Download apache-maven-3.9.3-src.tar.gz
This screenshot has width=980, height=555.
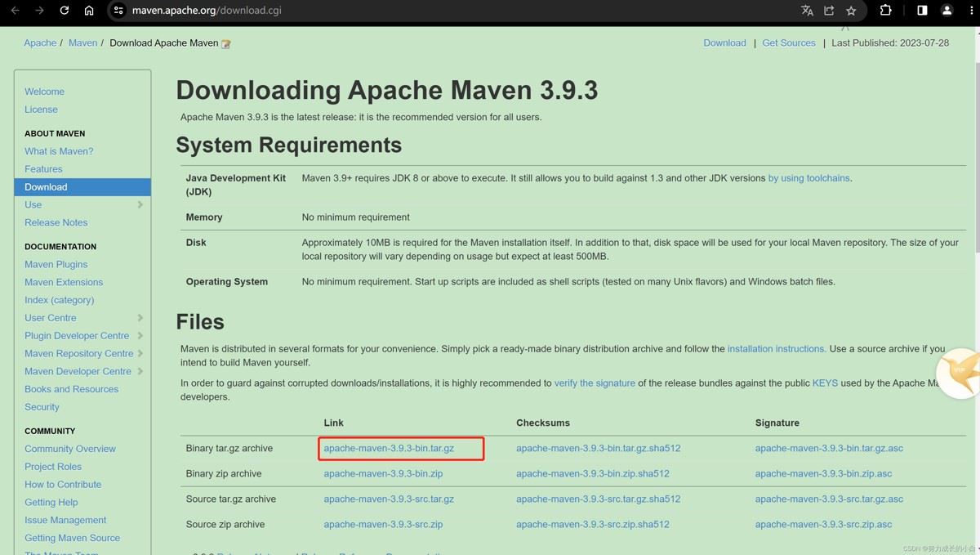pyautogui.click(x=389, y=499)
